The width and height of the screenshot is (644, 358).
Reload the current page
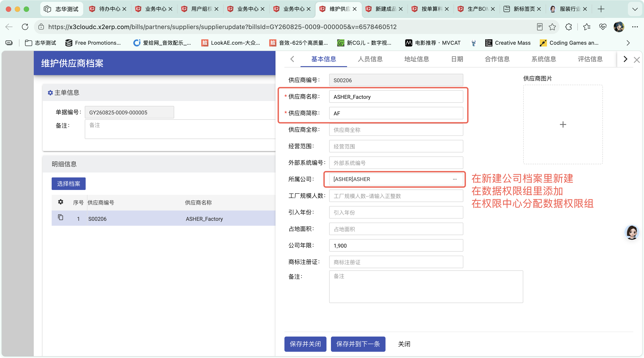25,27
